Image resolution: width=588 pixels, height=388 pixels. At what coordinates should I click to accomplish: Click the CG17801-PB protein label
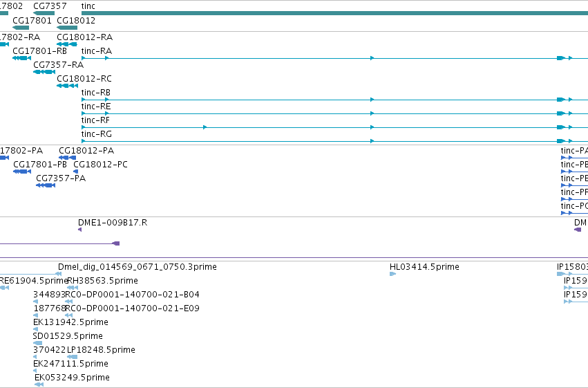[x=40, y=165]
